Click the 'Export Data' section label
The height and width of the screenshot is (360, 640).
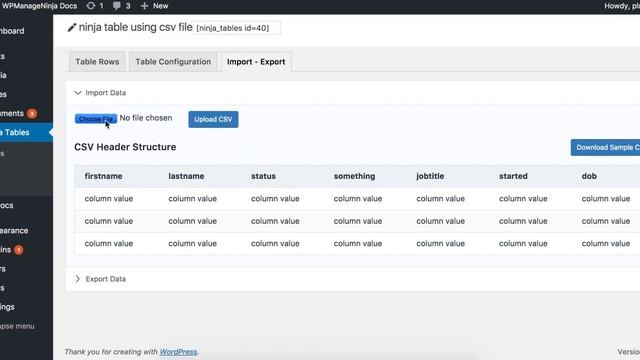click(x=106, y=279)
